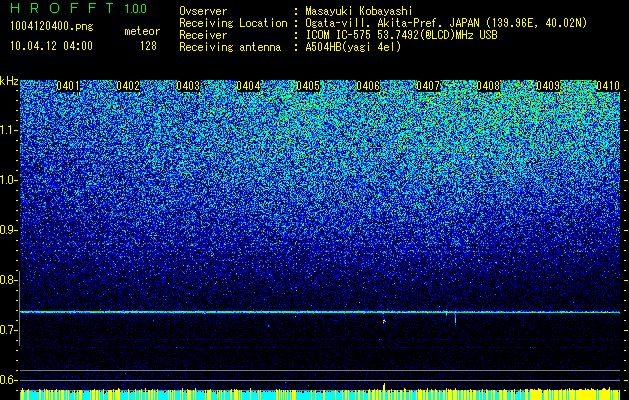Click the 0406 time marker
Viewport: 629px width, 400px height.
pos(368,86)
